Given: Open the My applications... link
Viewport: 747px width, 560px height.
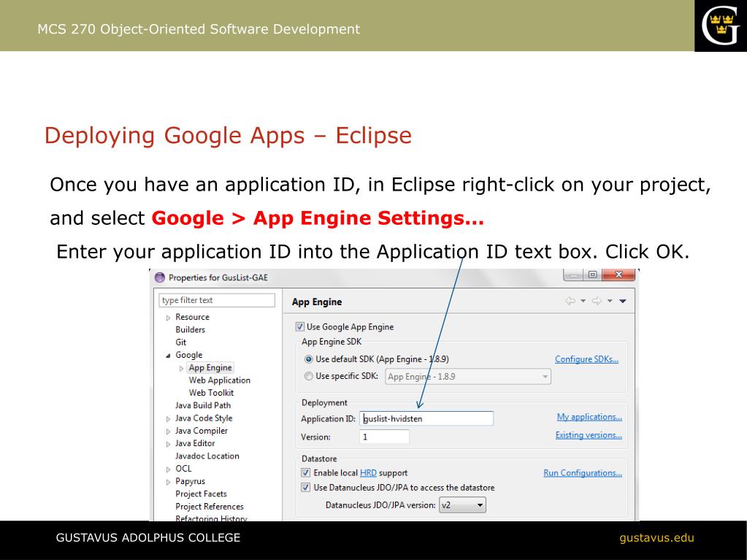Looking at the screenshot, I should [x=589, y=417].
